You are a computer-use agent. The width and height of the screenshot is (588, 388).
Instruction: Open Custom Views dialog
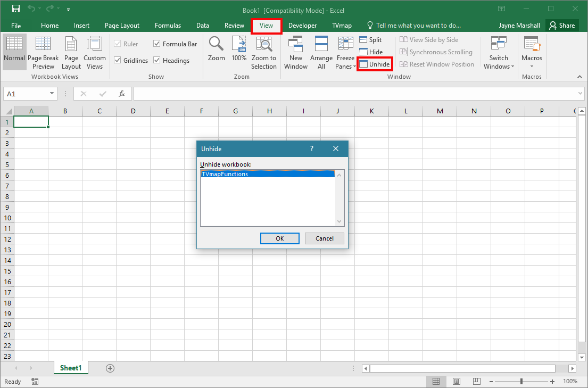coord(95,52)
